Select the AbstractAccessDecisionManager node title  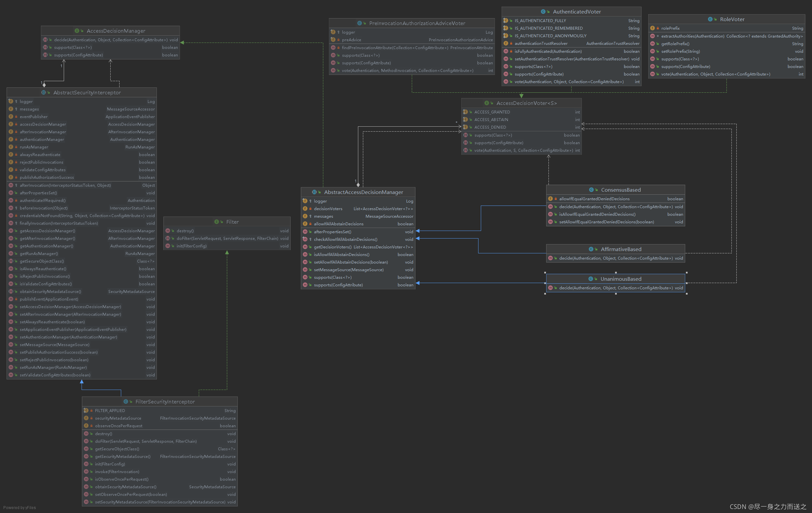pos(364,192)
